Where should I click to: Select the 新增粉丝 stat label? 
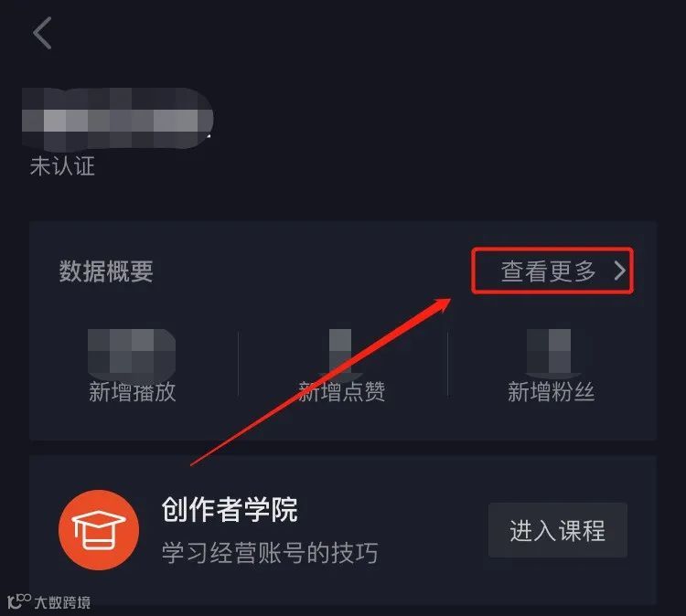(x=551, y=392)
